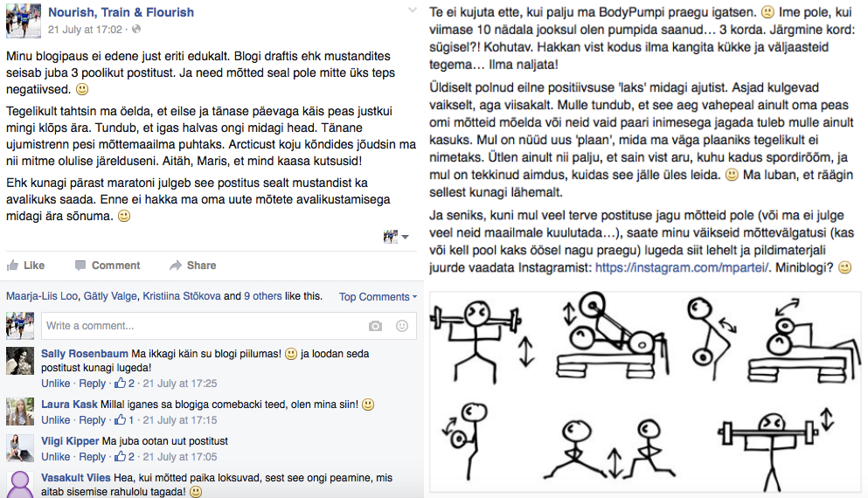
Task: Click the Share arrow icon
Action: pos(176,266)
